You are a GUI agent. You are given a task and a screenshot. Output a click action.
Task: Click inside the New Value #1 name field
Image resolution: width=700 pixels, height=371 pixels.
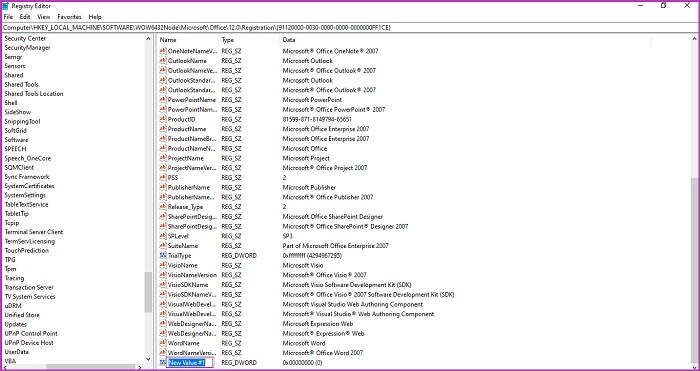point(190,363)
